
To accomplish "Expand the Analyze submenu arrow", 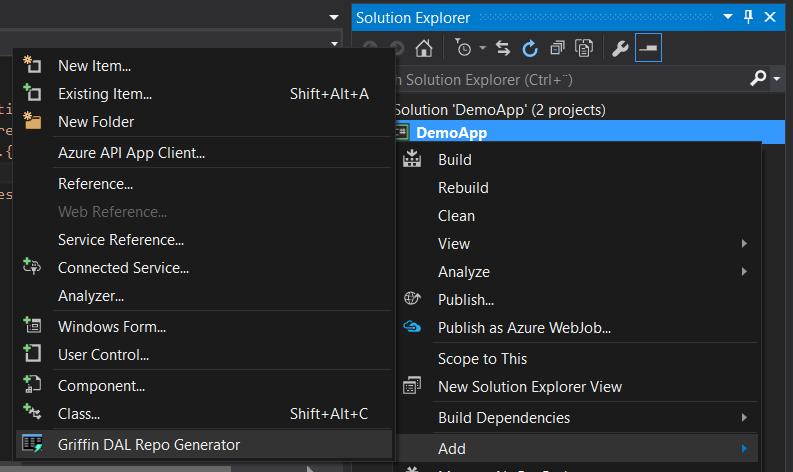I will point(744,272).
